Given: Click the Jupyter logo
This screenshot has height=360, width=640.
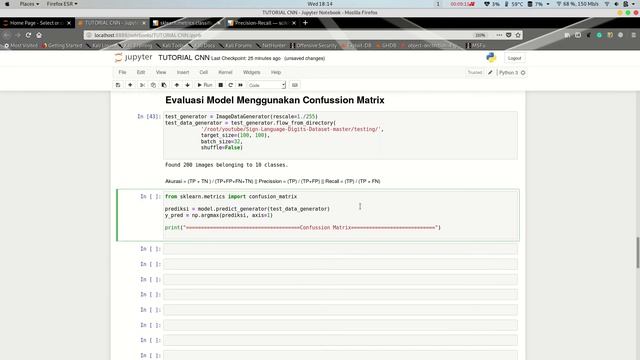Looking at the screenshot, I should coord(133,58).
